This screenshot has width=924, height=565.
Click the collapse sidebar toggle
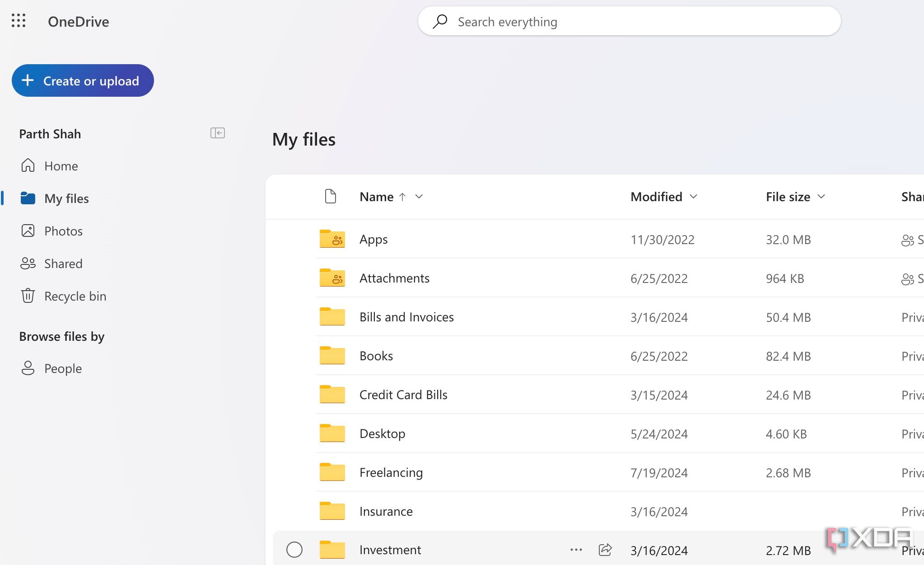tap(217, 133)
